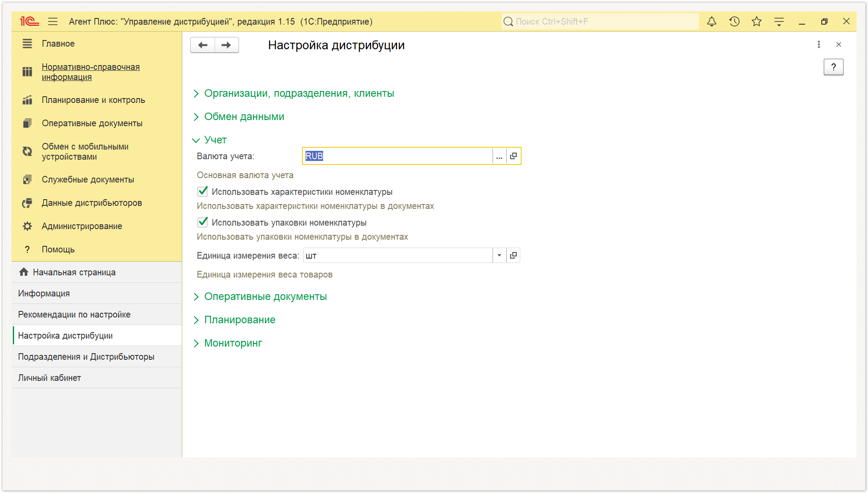The height and width of the screenshot is (493, 868).
Task: Click the ellipsis select button for Валюта учета
Action: pyautogui.click(x=499, y=156)
